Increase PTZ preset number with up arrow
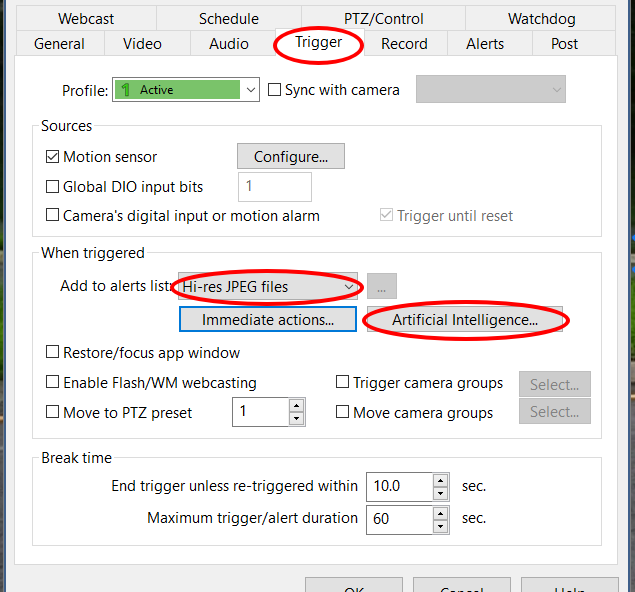This screenshot has width=635, height=592. click(x=296, y=405)
